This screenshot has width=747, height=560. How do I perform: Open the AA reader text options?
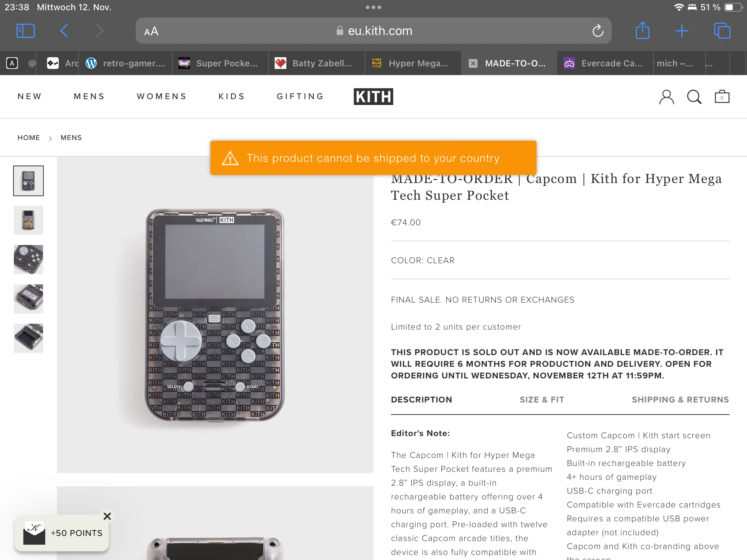click(151, 31)
